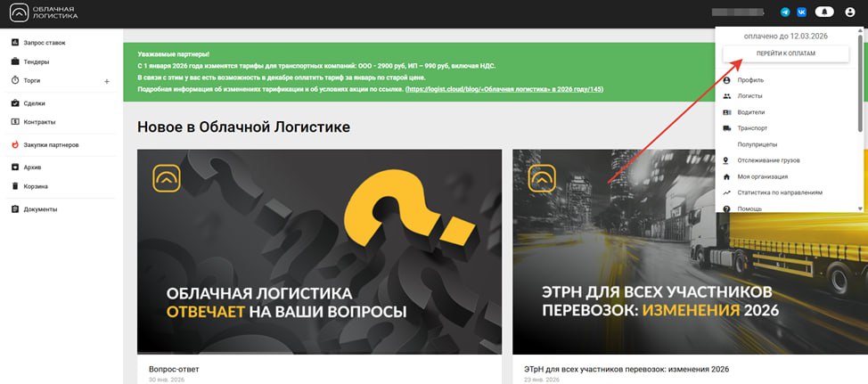The height and width of the screenshot is (384, 868).
Task: Click the VK social network icon
Action: pyautogui.click(x=801, y=12)
